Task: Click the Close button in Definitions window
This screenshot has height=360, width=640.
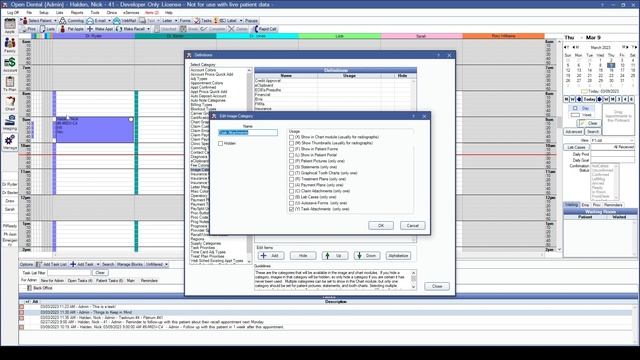Action: click(437, 286)
